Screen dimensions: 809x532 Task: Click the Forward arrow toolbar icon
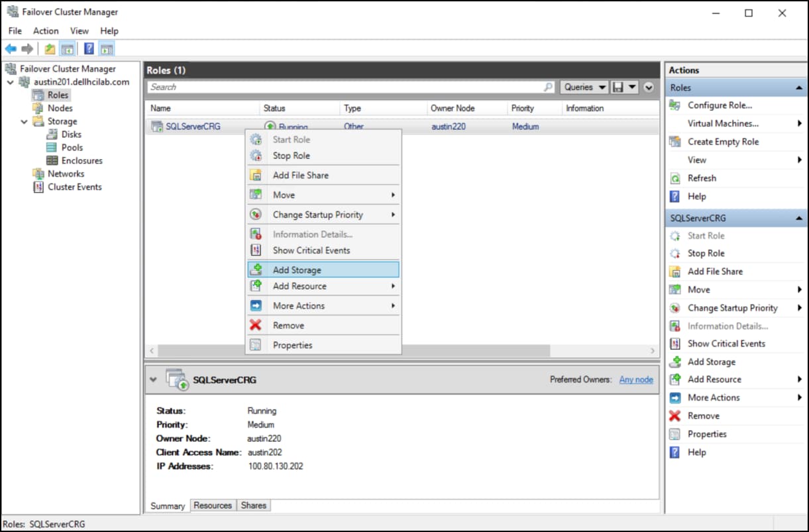point(27,48)
